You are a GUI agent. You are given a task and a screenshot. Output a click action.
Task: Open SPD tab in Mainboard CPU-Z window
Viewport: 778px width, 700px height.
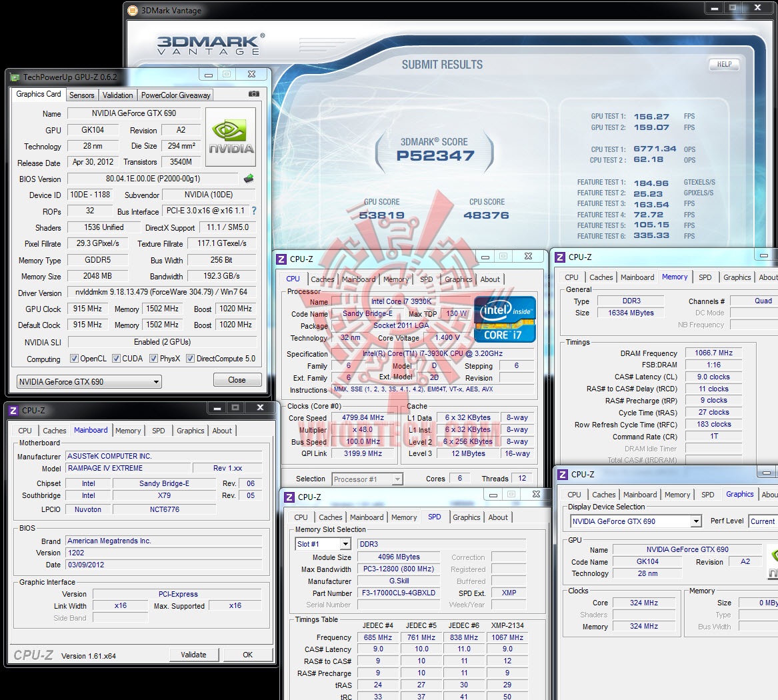(x=158, y=431)
